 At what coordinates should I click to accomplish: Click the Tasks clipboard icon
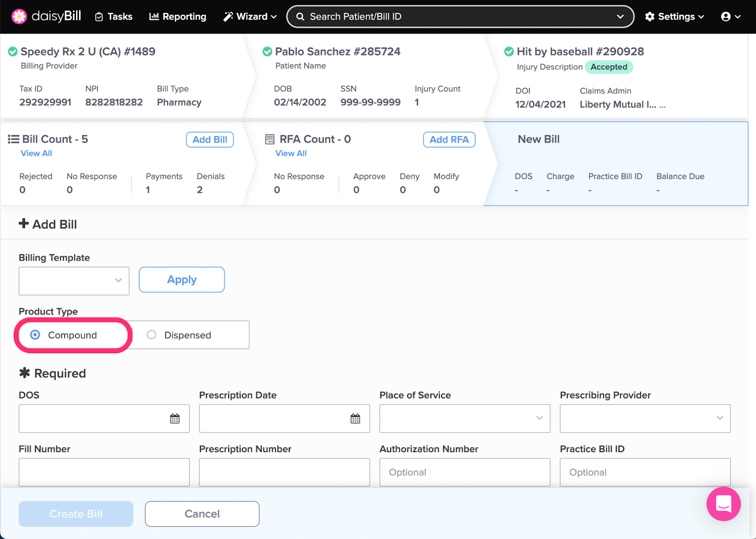[99, 17]
